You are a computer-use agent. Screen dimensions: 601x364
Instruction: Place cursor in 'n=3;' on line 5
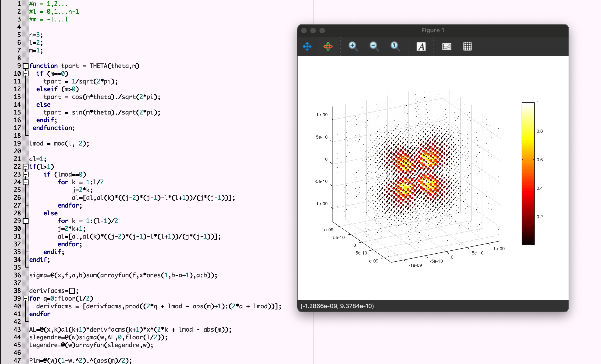coord(36,35)
